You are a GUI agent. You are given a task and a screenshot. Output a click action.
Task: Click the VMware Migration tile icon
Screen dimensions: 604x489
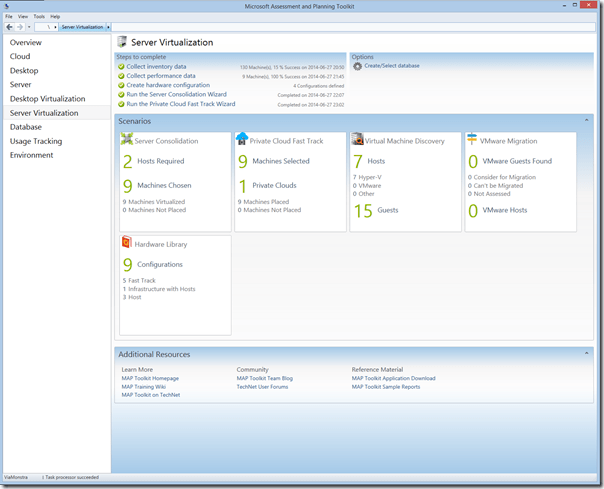coord(472,140)
